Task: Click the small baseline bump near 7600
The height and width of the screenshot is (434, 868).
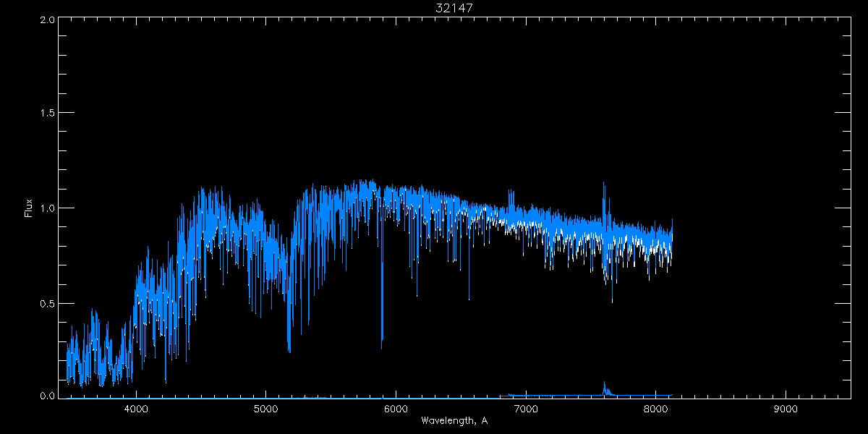Action: pyautogui.click(x=605, y=386)
